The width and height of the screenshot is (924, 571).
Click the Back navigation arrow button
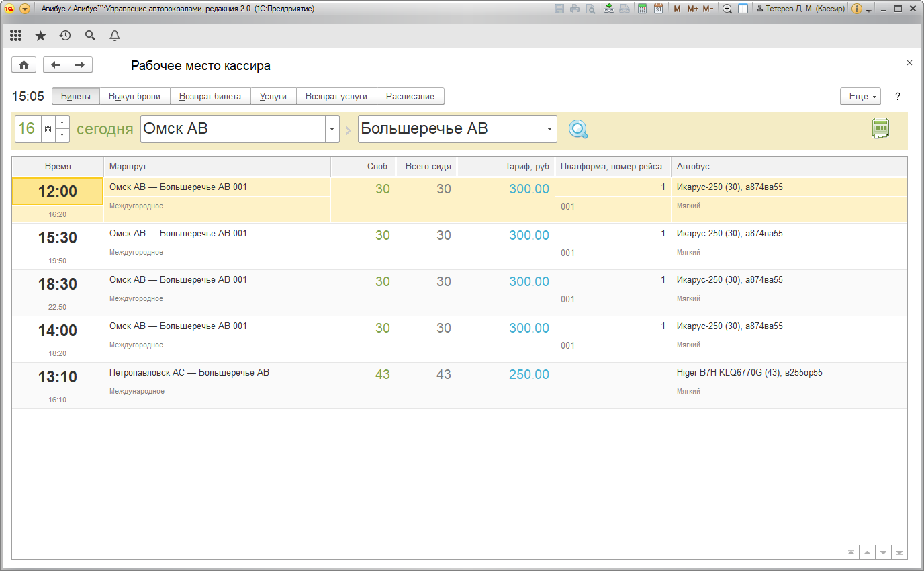coord(56,65)
